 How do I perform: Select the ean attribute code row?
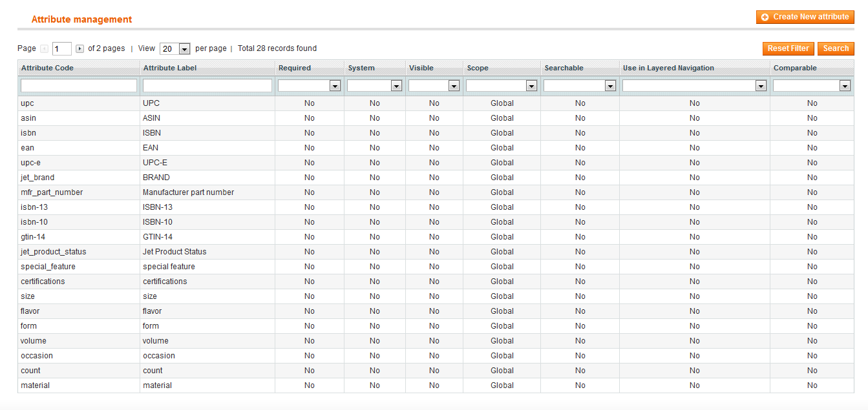click(x=436, y=148)
